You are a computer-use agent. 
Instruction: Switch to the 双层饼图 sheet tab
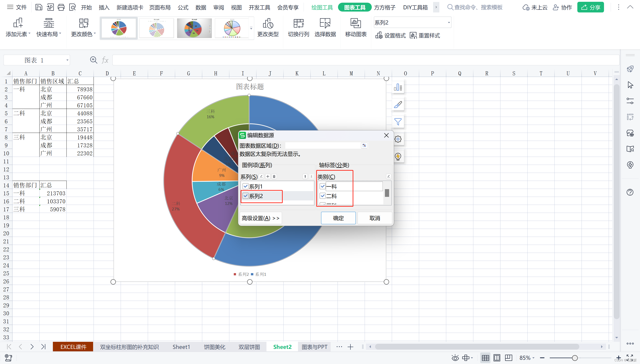(x=249, y=347)
